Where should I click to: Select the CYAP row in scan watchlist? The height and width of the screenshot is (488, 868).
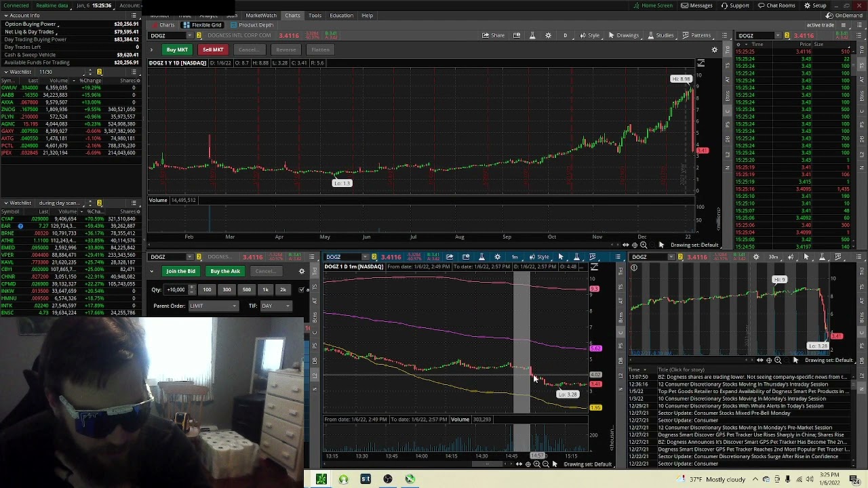click(x=71, y=219)
